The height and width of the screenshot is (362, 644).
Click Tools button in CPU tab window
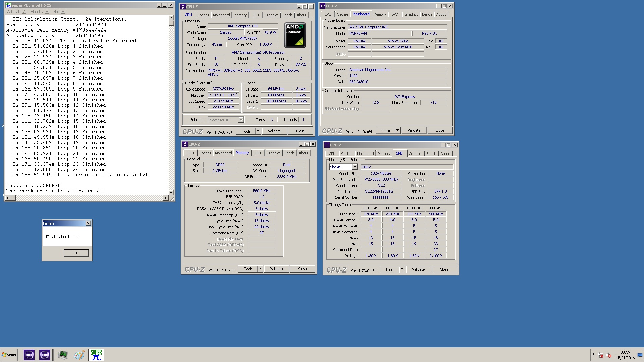[x=246, y=131]
